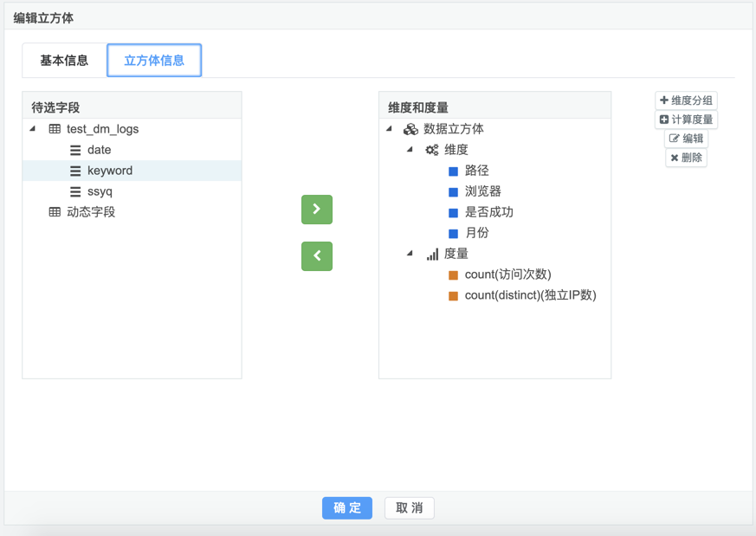Collapse the test_dm_logs tree node

33,129
